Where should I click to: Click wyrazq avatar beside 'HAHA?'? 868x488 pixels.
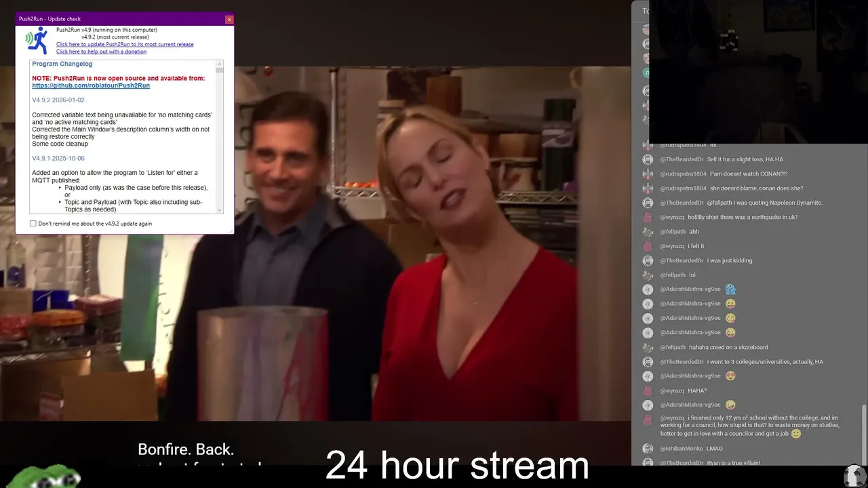pos(648,390)
